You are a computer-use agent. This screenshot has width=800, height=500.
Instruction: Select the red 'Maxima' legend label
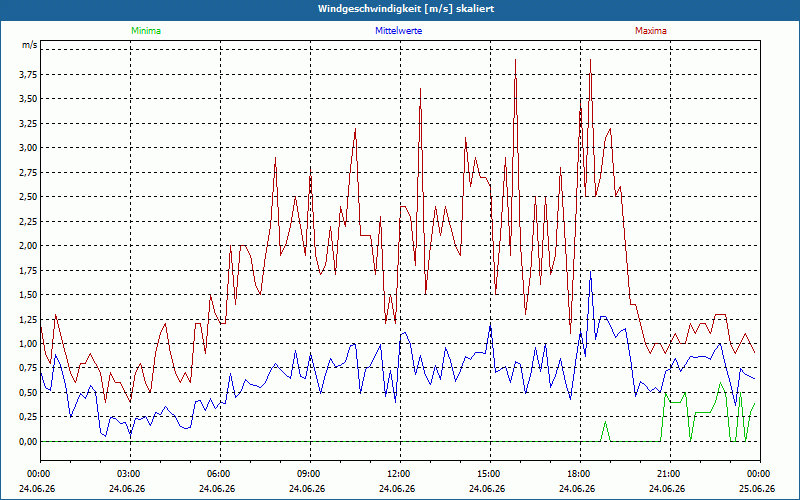(x=651, y=31)
